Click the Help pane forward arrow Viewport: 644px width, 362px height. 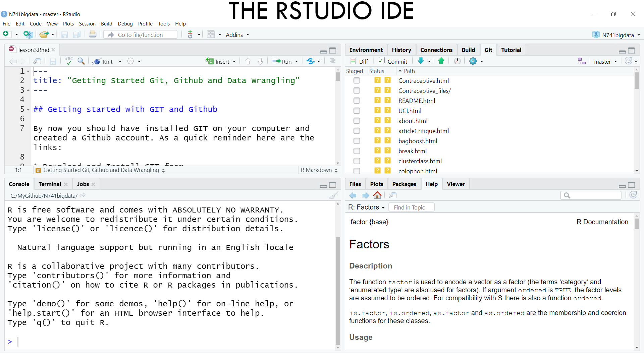(x=365, y=195)
